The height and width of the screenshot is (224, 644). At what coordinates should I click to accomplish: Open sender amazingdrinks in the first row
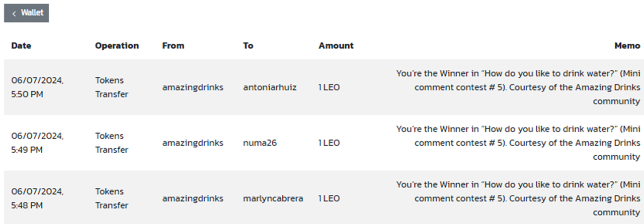click(x=193, y=87)
